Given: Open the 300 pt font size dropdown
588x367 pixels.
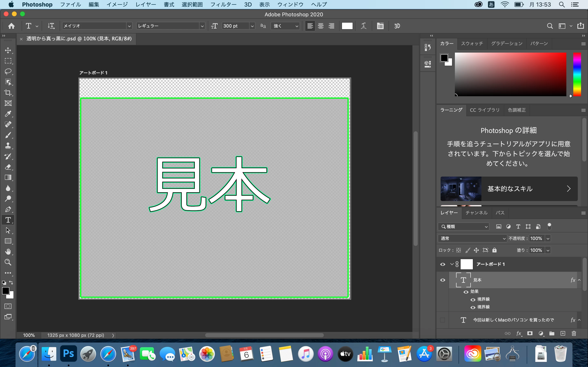Looking at the screenshot, I should tap(252, 26).
